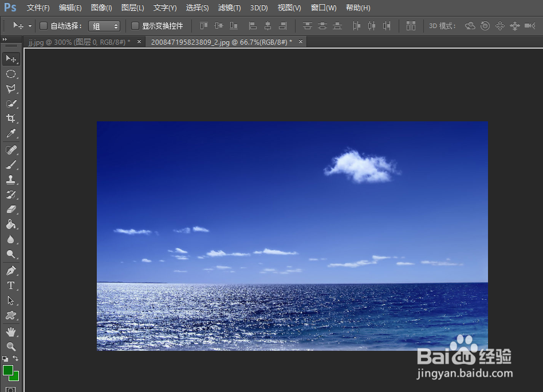Distribute vertical centers button
Viewport: 543px width, 392px height.
(x=322, y=26)
